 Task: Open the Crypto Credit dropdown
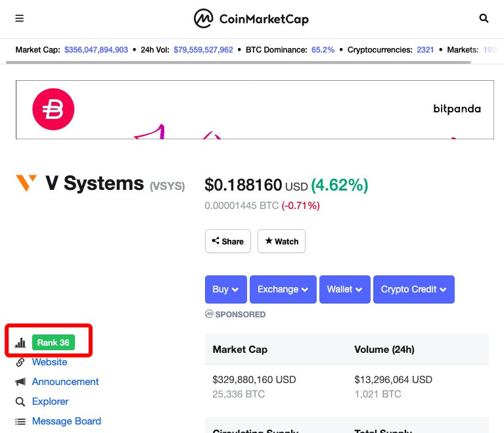click(414, 289)
